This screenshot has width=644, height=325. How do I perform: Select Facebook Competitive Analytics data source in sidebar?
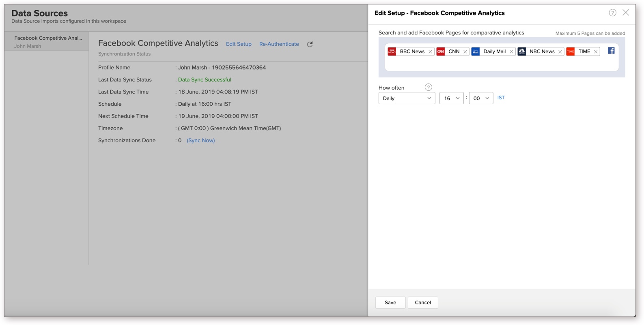tap(48, 41)
